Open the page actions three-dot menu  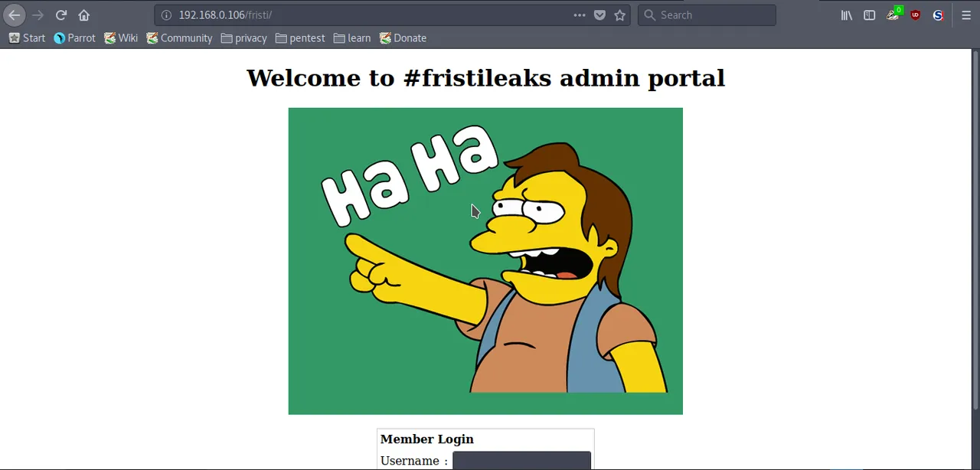click(580, 15)
